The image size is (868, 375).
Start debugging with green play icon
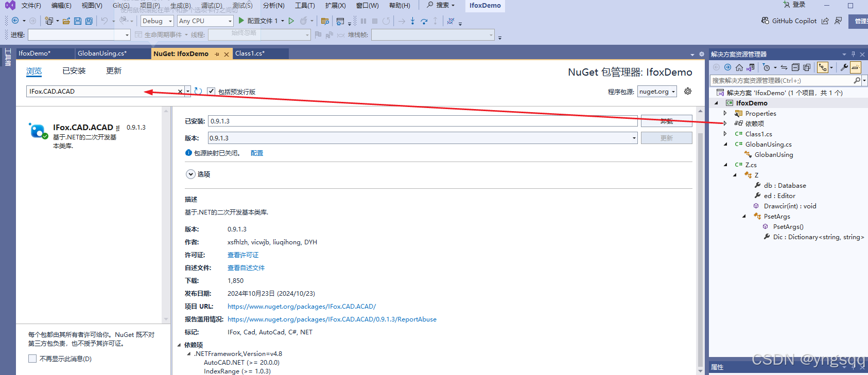241,21
